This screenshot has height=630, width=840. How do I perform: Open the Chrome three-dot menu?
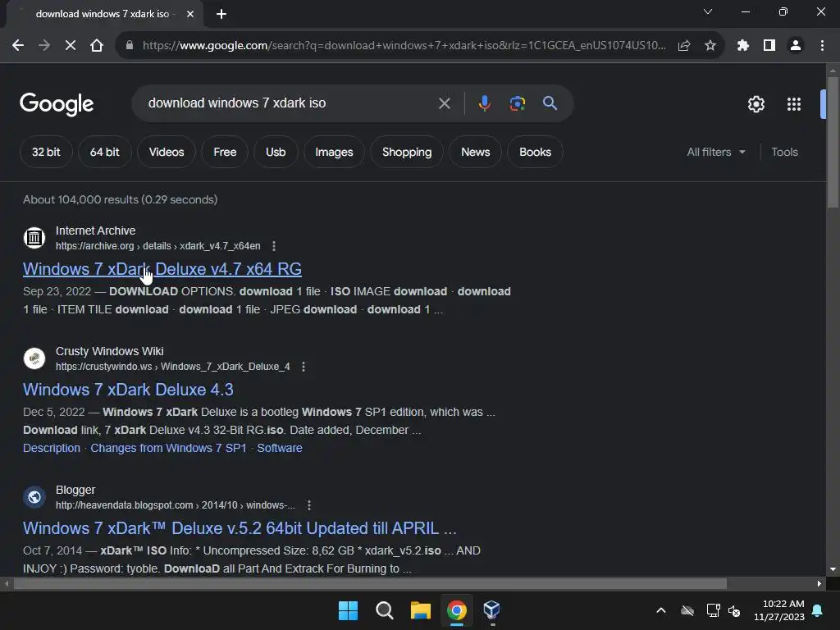pyautogui.click(x=822, y=46)
